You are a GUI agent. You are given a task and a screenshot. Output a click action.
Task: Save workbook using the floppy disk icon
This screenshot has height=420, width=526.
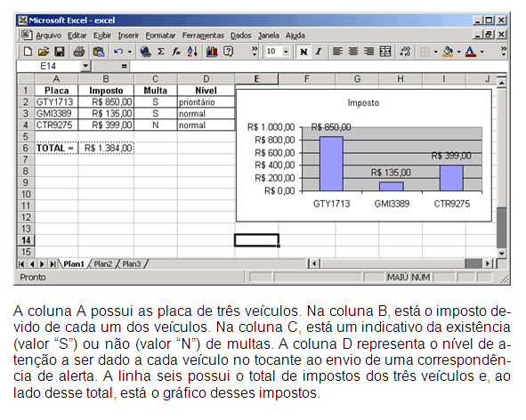pyautogui.click(x=60, y=52)
